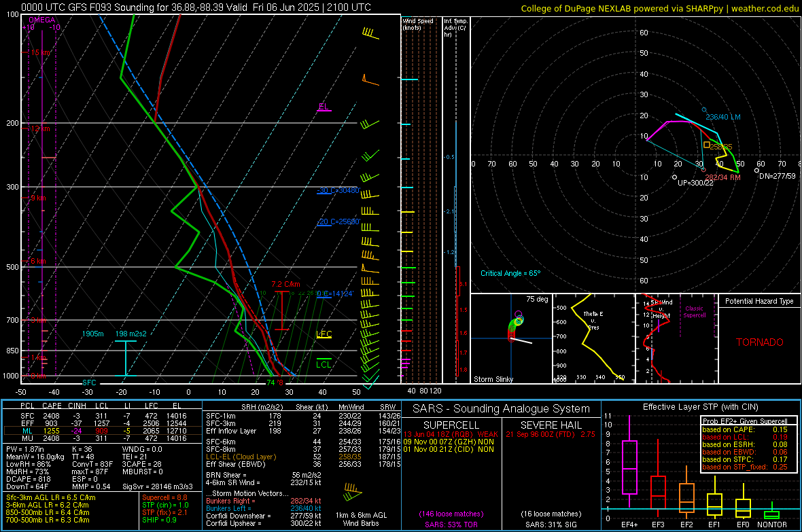Click the 'MU' parcel row label
This screenshot has width=802, height=532.
(x=27, y=438)
